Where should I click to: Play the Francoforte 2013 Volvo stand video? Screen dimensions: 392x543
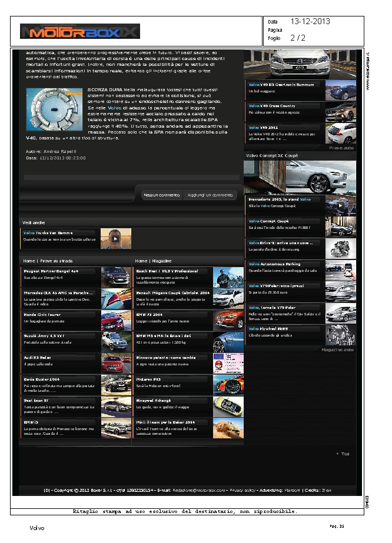(340, 204)
